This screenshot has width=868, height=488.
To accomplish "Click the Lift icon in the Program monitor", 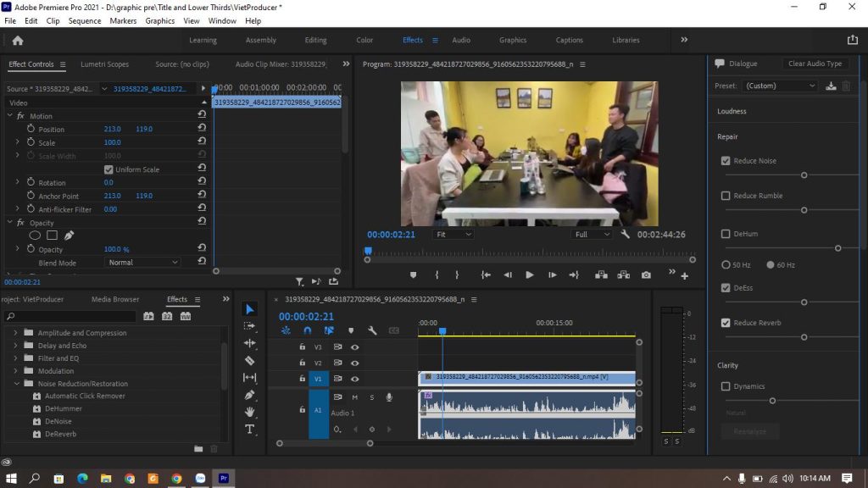I will [602, 274].
